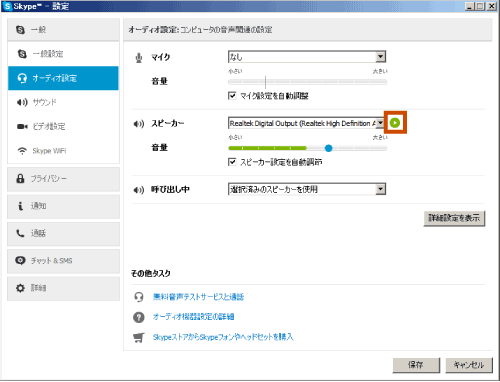Viewport: 500px width, 382px height.
Task: Expand the チャット & SMS section
Action: click(63, 261)
